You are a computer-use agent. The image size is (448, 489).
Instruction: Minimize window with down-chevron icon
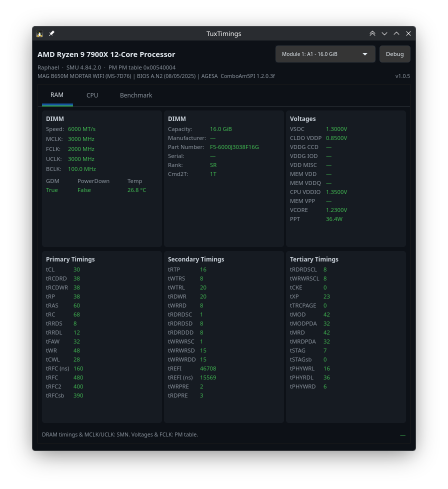pos(384,33)
